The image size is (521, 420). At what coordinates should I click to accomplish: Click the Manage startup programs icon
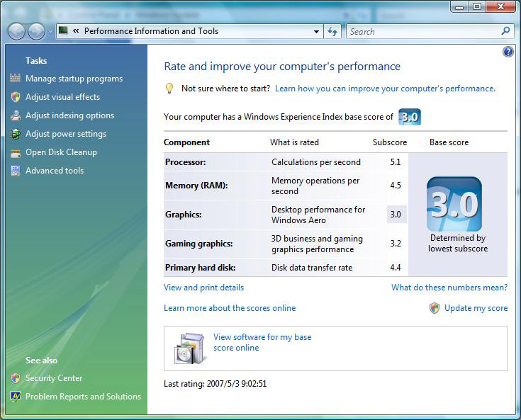click(x=16, y=79)
